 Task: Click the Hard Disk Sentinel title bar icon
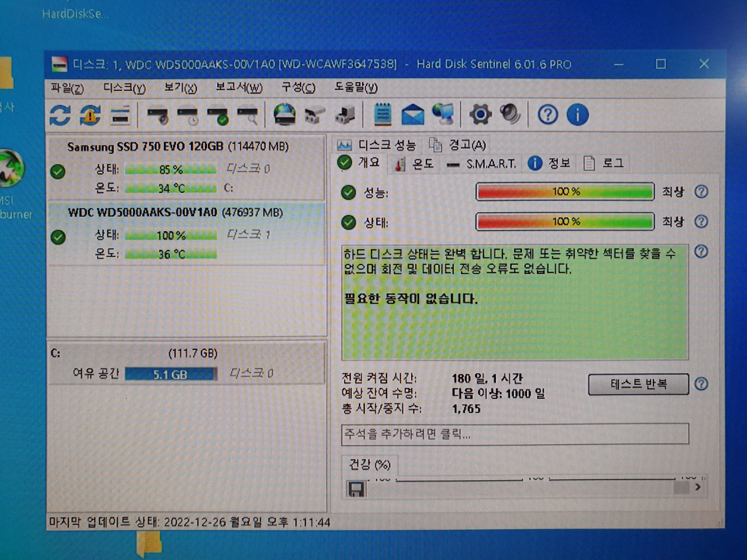pyautogui.click(x=59, y=64)
